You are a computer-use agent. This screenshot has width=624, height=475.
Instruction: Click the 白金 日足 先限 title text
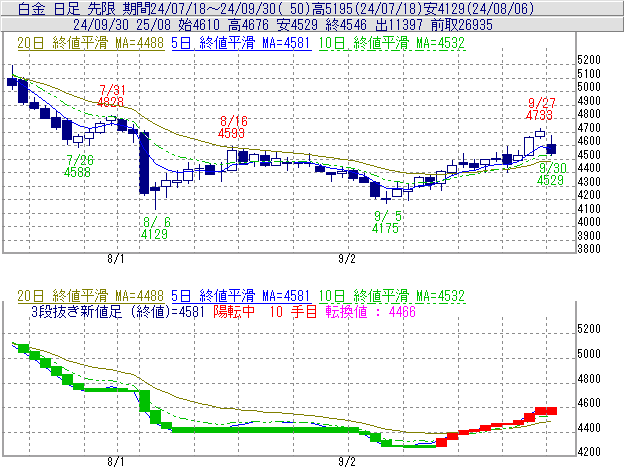(67, 9)
